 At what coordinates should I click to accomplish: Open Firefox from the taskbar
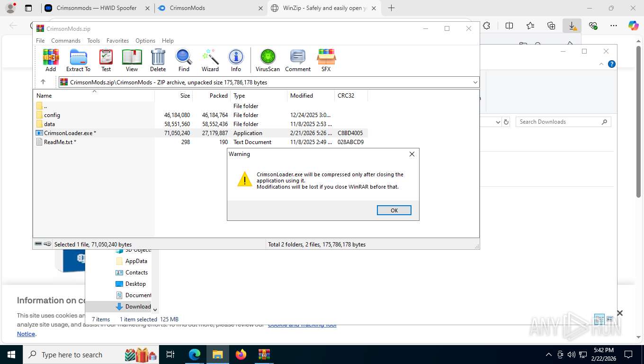pos(241,354)
